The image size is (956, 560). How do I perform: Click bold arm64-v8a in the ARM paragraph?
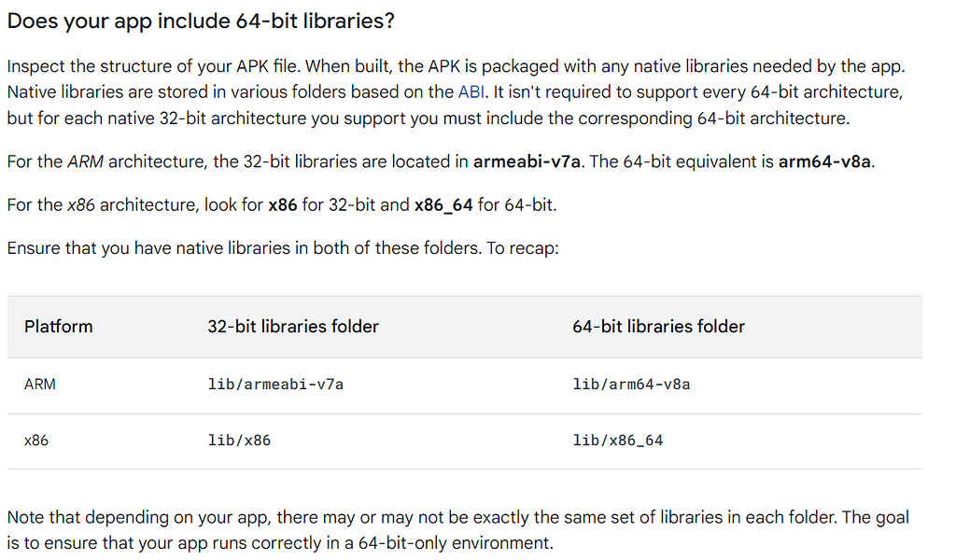pos(823,161)
